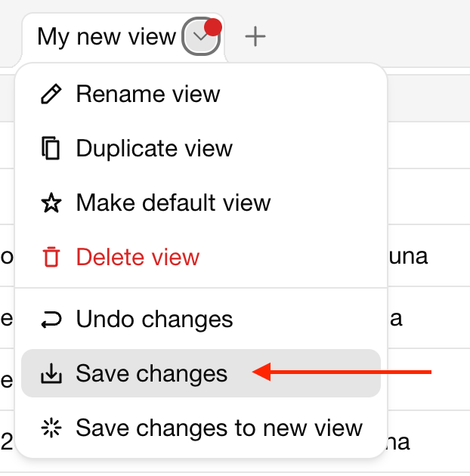
Task: Click the red trash can icon
Action: pos(51,257)
